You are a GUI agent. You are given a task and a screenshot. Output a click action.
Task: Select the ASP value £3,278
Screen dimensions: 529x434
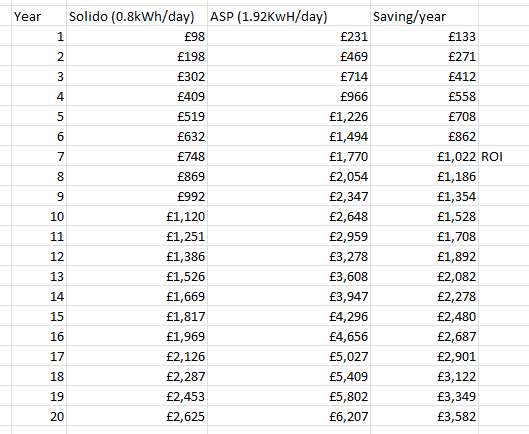[289, 256]
